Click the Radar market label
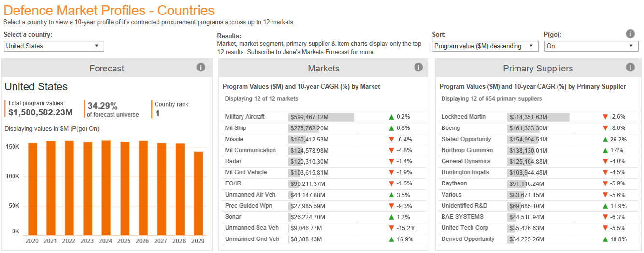 click(233, 161)
